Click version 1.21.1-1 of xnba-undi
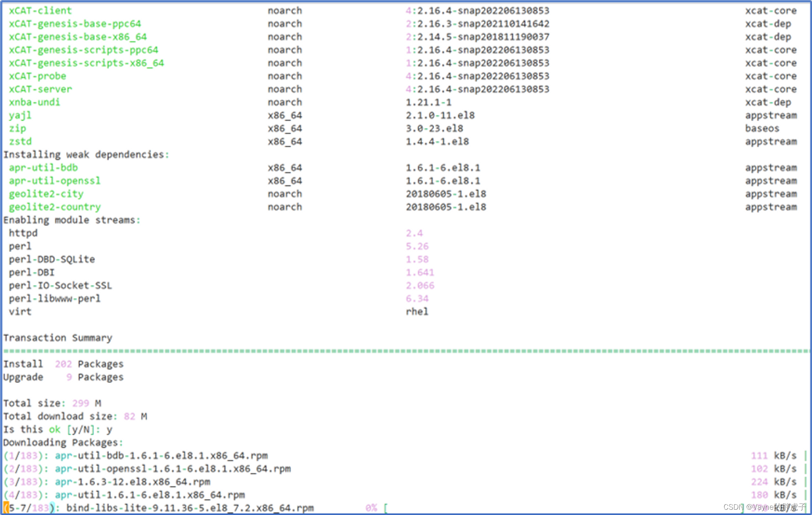The width and height of the screenshot is (812, 515). coord(429,102)
